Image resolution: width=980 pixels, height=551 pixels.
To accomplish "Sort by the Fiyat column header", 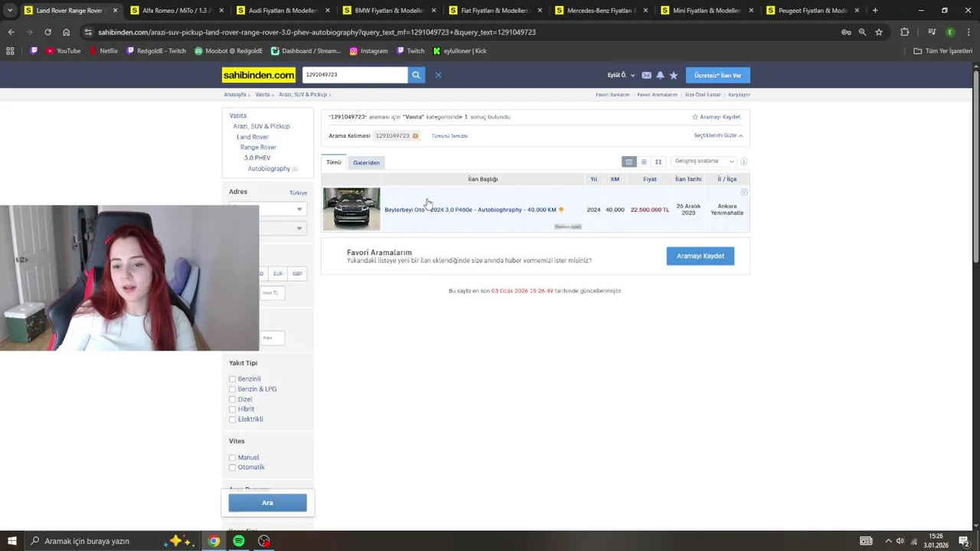I will click(x=649, y=179).
